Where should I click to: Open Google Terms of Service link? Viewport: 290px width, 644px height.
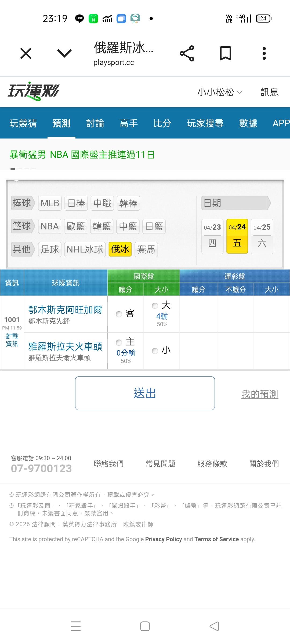[x=216, y=539]
